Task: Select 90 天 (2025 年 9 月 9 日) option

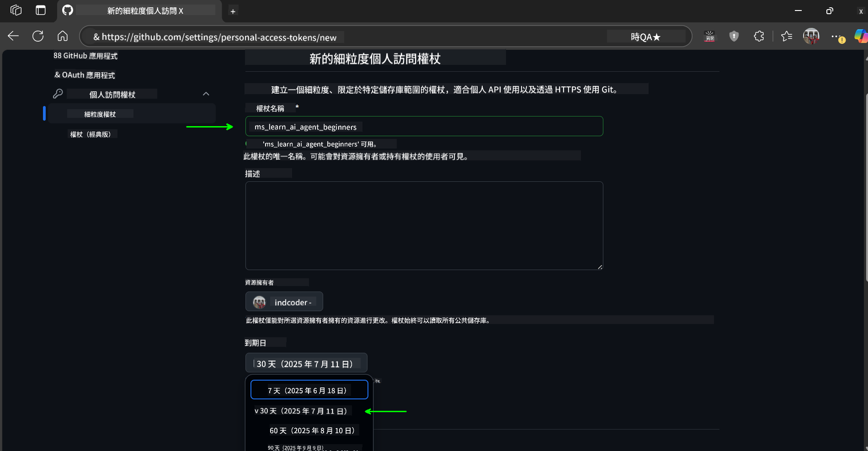Action: 309,447
